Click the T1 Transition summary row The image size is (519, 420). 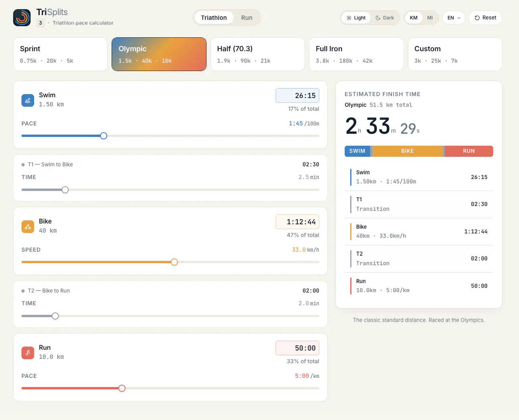[419, 204]
